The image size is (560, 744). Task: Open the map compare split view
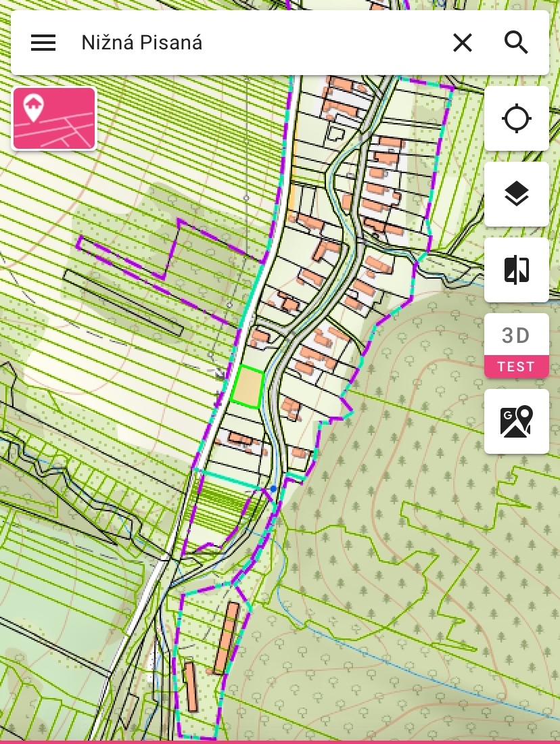[516, 270]
